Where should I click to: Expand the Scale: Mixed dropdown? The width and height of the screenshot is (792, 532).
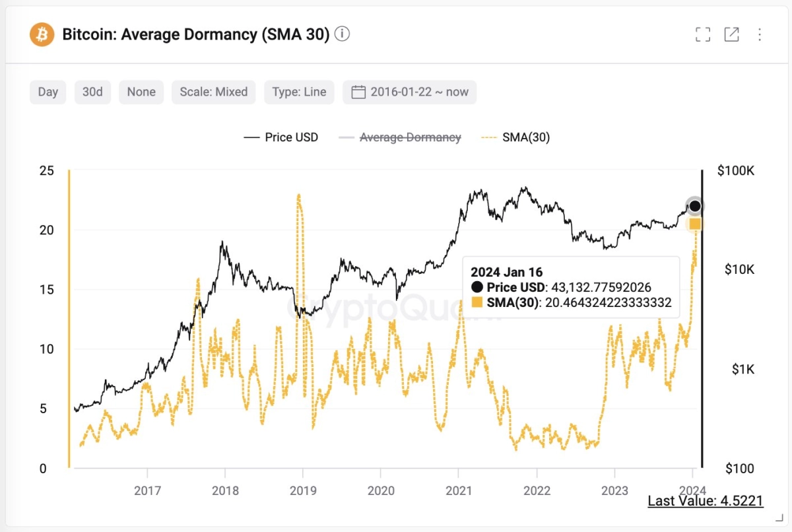coord(214,92)
